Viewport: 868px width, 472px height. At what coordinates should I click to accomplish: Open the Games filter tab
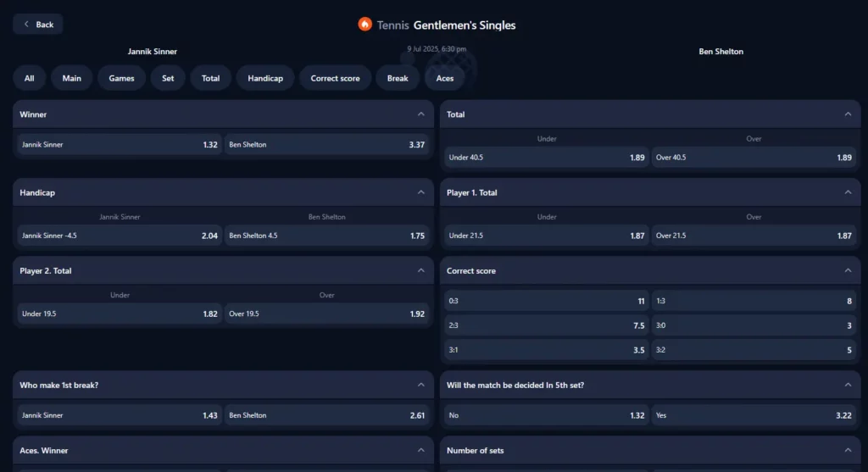tap(121, 78)
